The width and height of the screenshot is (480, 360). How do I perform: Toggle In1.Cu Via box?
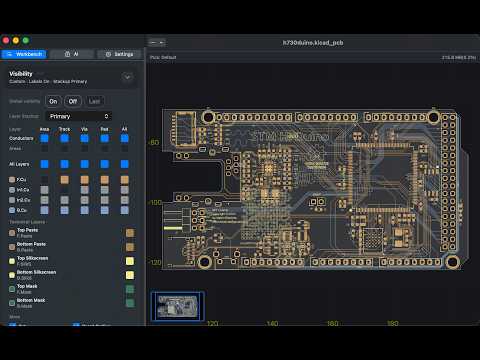[85, 190]
